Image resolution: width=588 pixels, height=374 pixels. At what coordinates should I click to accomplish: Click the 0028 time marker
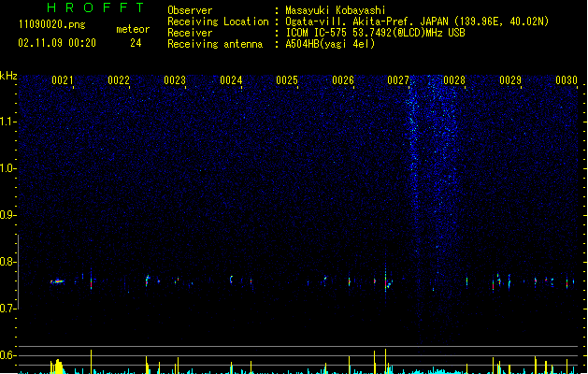(454, 80)
